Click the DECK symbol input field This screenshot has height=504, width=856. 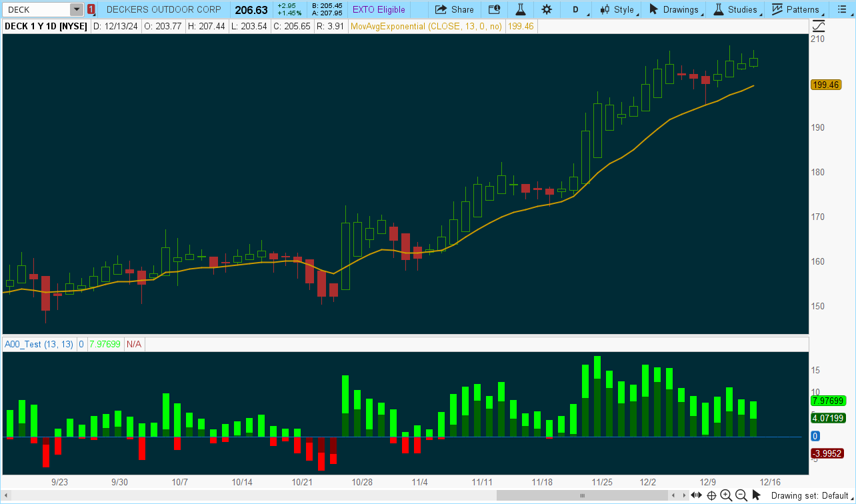pyautogui.click(x=37, y=9)
